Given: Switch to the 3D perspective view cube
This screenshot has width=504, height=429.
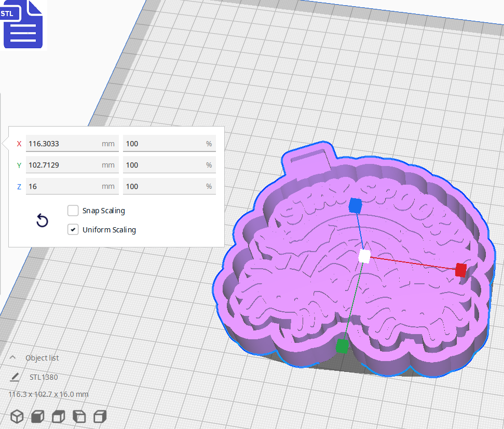Looking at the screenshot, I should click(17, 416).
